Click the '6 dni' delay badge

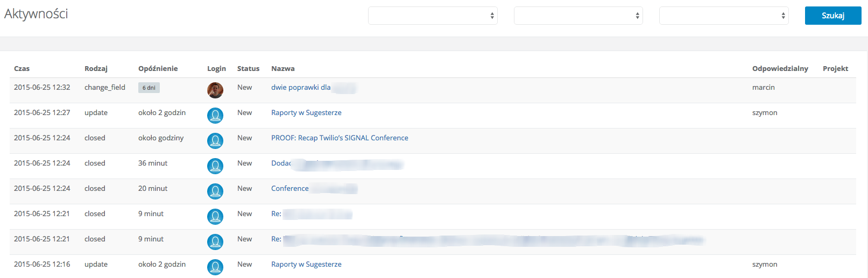click(149, 88)
